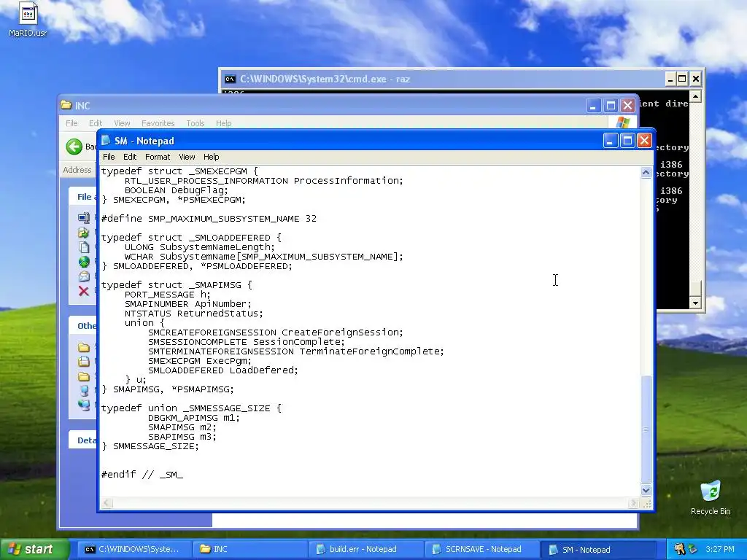Click the cmd window scrollbar up arrow

coord(695,97)
